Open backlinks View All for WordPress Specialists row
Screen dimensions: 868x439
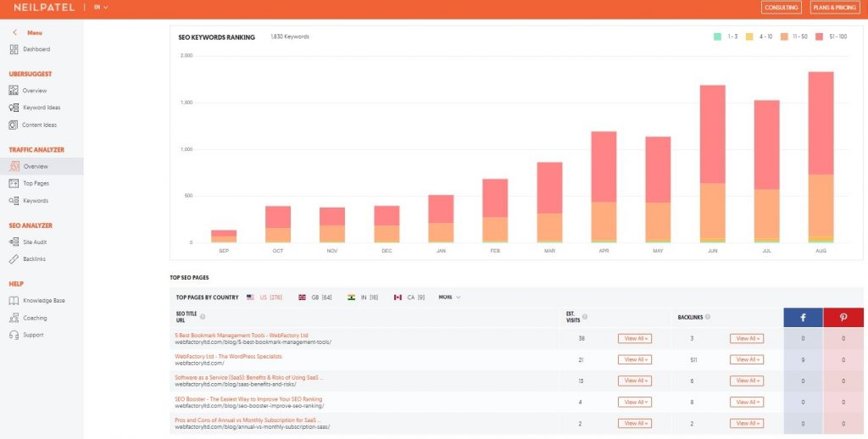point(747,360)
